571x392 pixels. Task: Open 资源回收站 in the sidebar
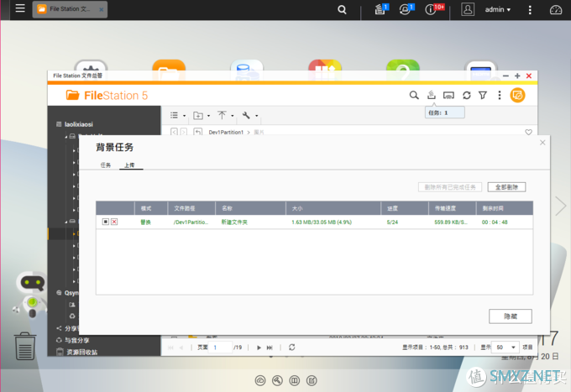[82, 352]
